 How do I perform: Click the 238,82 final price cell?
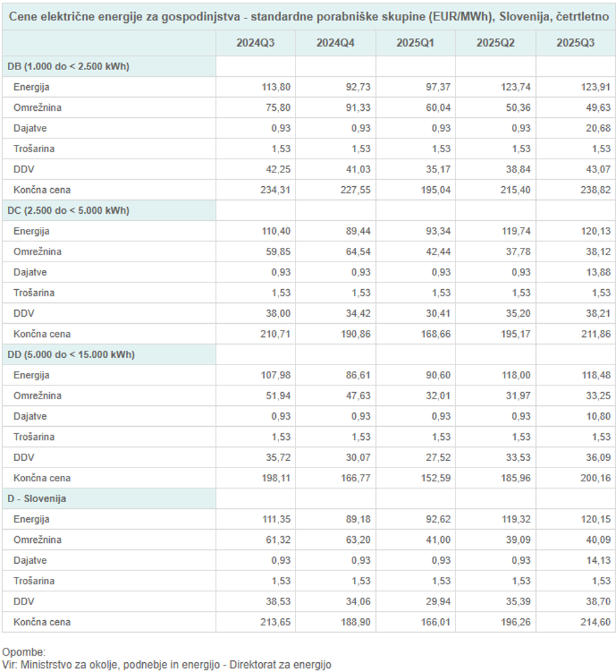(581, 190)
